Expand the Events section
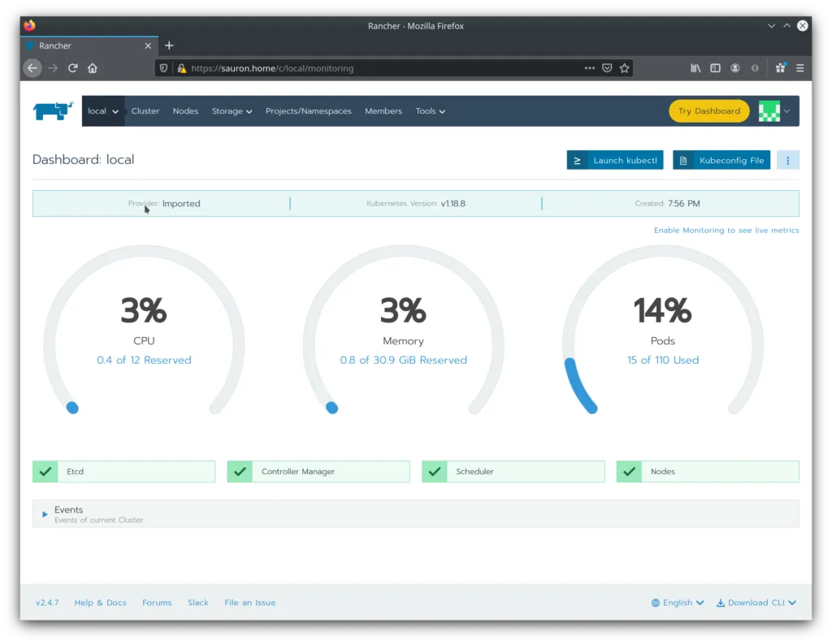Viewport: 832px width, 644px height. [45, 514]
